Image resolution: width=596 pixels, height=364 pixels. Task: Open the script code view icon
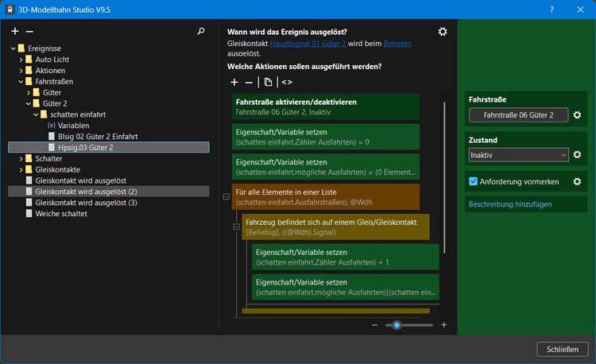pos(287,82)
